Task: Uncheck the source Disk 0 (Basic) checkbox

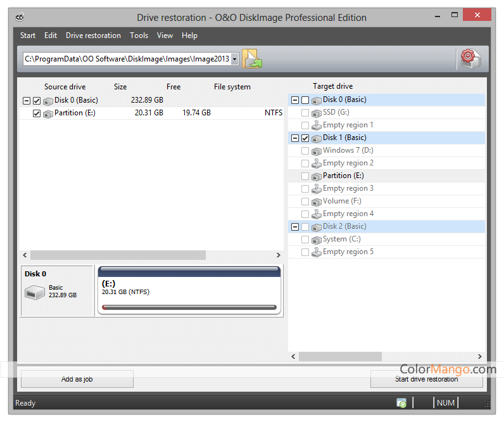Action: pyautogui.click(x=37, y=101)
